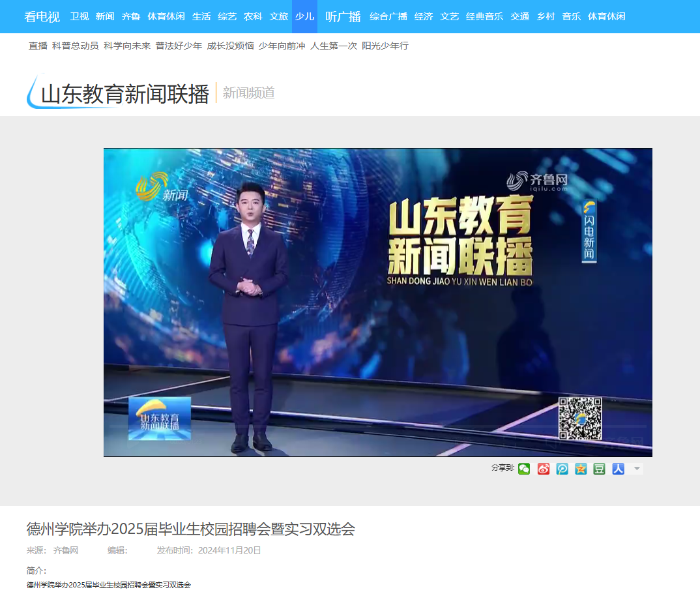Share to WeChat via green icon

click(x=524, y=469)
